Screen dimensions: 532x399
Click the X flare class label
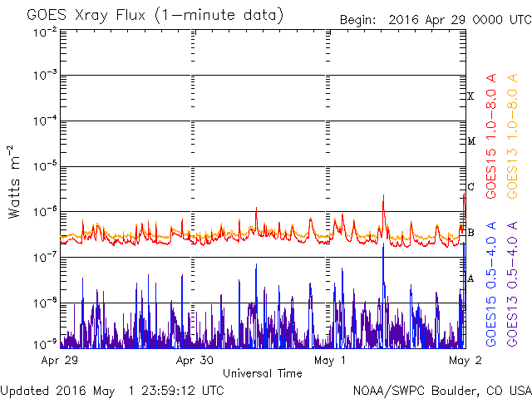tap(470, 96)
